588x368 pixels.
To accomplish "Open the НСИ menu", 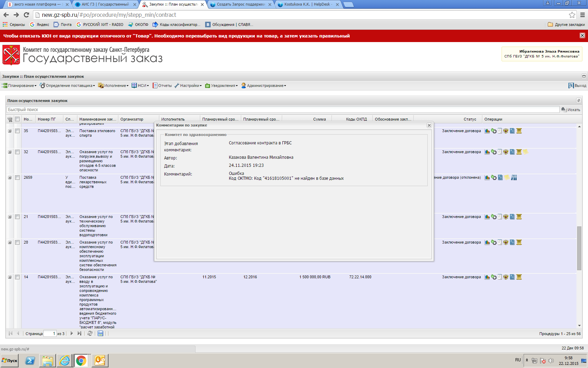I will [140, 86].
